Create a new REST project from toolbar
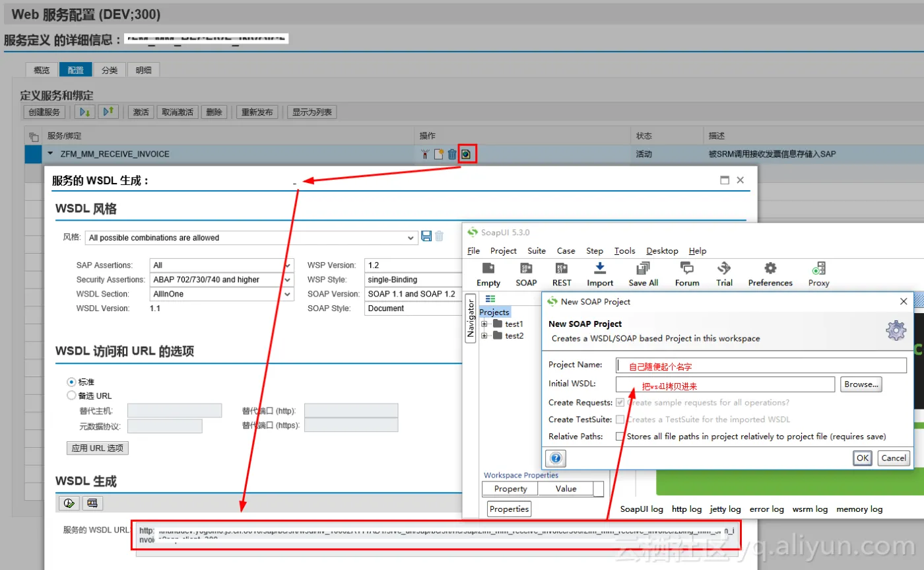The height and width of the screenshot is (570, 924). [562, 274]
